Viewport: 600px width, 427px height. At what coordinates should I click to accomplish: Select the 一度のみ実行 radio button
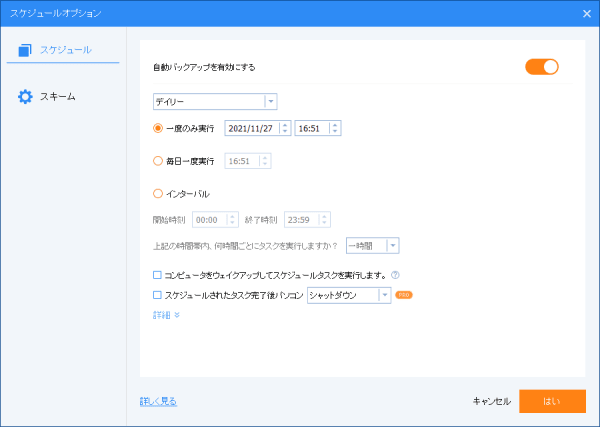(158, 128)
